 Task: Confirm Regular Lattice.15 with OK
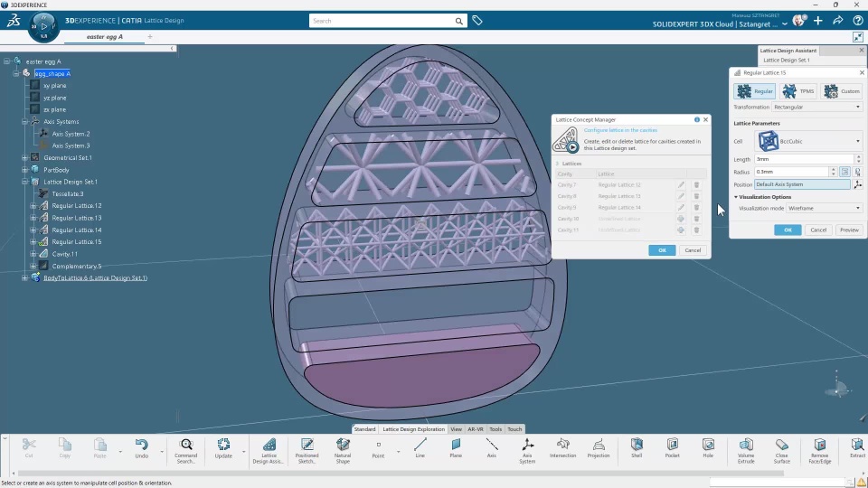pos(788,230)
